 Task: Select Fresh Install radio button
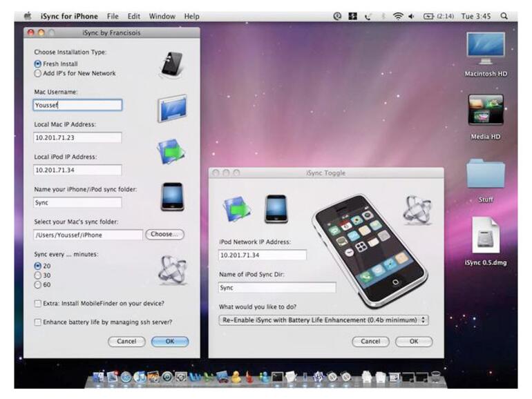[38, 64]
